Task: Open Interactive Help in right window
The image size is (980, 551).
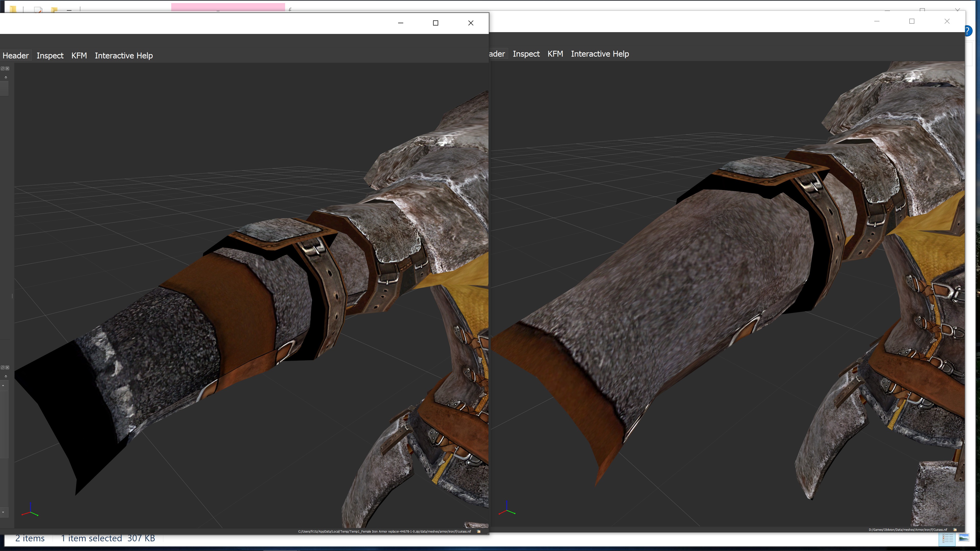Action: click(600, 54)
